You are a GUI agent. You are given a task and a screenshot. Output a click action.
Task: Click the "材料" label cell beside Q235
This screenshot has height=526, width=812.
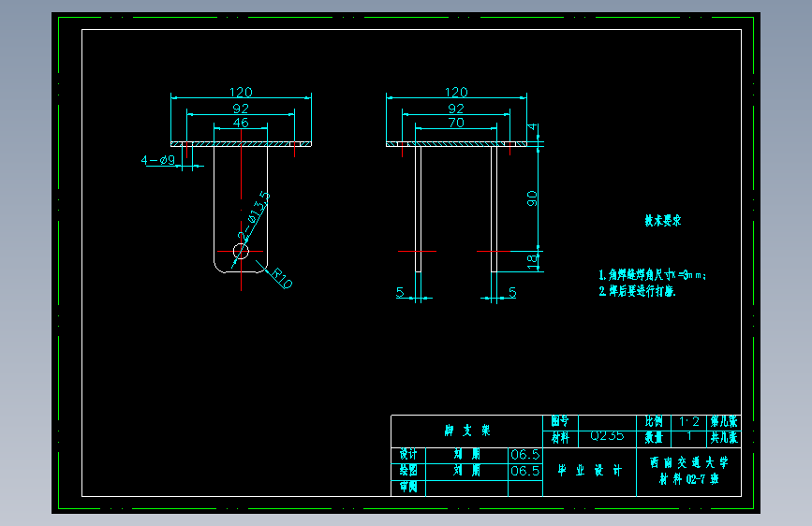pyautogui.click(x=560, y=438)
